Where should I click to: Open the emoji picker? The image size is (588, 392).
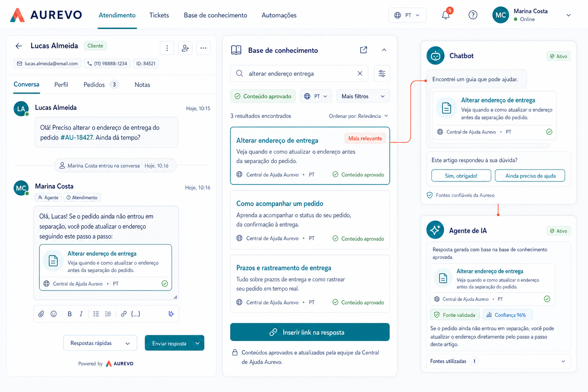click(x=54, y=314)
